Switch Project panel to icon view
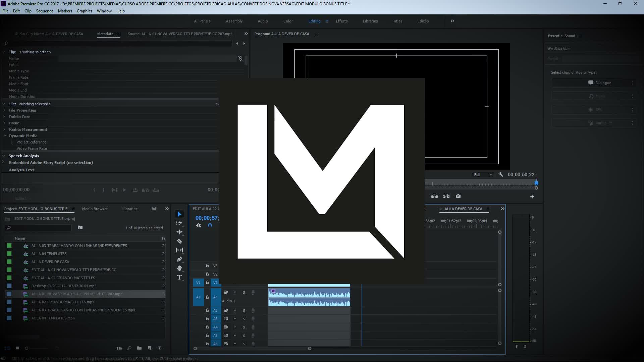Screen dimensions: 644x362 17,348
